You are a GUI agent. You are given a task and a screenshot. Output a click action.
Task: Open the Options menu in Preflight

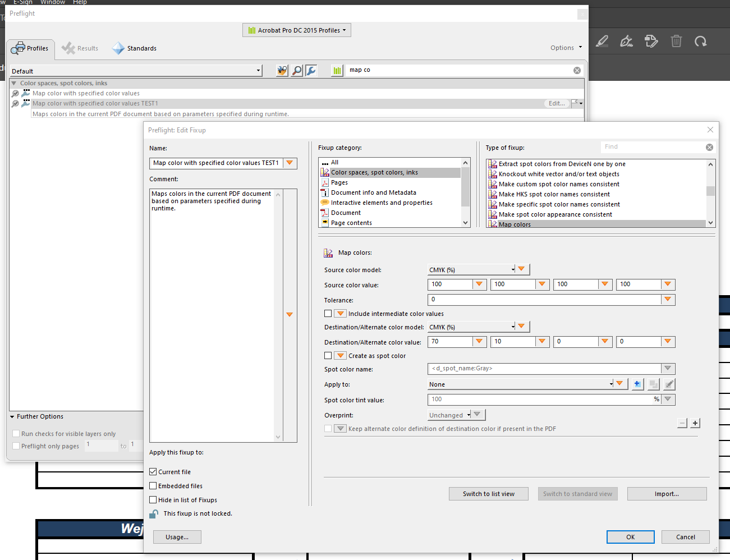[x=566, y=48]
